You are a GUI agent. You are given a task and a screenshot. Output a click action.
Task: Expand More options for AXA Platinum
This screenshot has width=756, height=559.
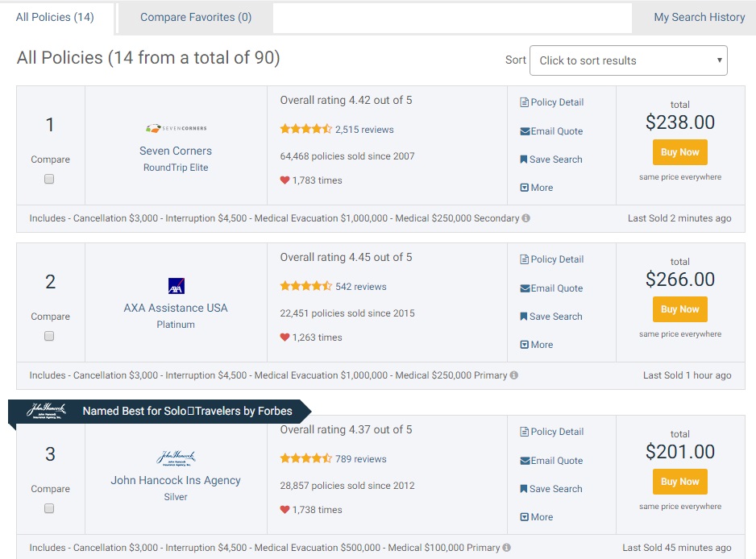coord(537,345)
